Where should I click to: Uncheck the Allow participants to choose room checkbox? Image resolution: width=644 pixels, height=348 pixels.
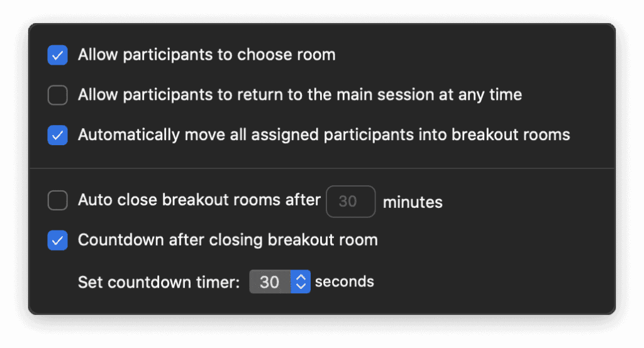pyautogui.click(x=58, y=55)
